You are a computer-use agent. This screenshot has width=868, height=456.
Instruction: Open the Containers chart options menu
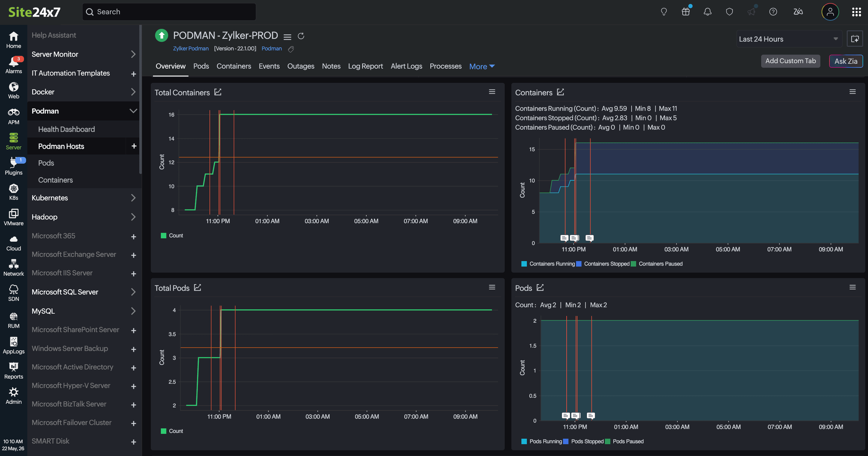(x=853, y=92)
